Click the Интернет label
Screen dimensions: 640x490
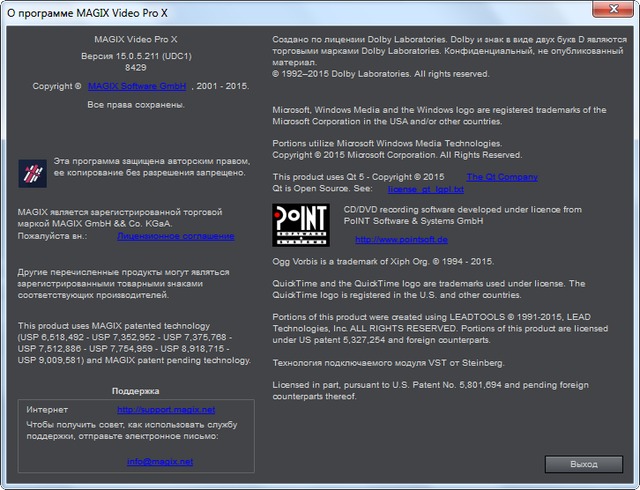coord(47,410)
